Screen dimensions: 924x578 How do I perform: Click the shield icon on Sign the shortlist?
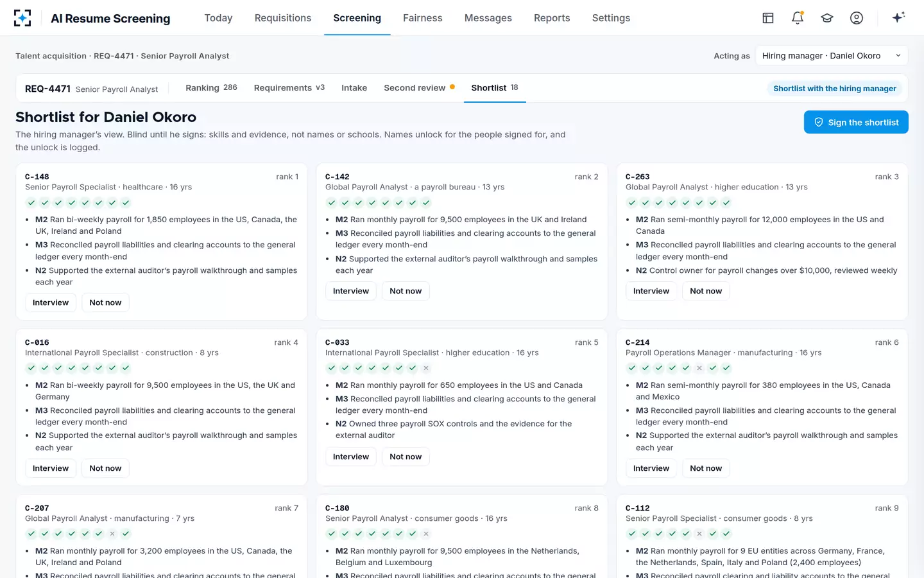[819, 122]
